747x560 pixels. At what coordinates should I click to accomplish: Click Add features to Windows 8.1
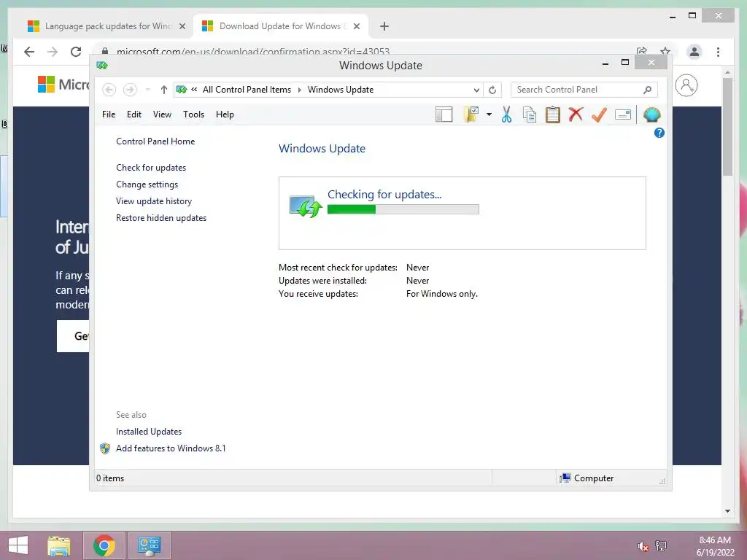[x=171, y=448]
